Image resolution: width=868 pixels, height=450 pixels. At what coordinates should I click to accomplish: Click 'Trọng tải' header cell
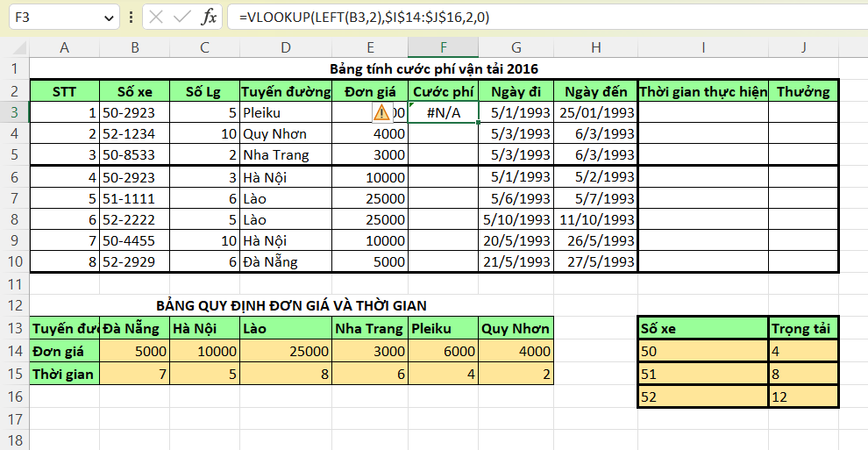click(x=803, y=328)
